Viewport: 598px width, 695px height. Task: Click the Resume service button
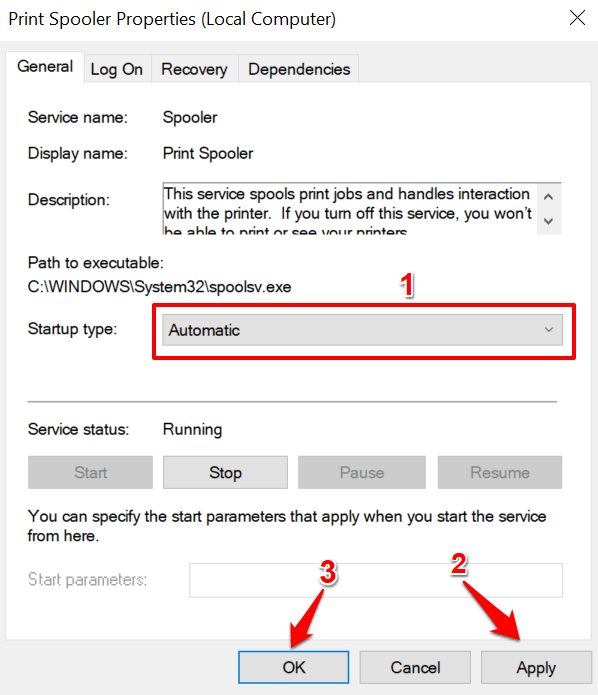(x=500, y=472)
